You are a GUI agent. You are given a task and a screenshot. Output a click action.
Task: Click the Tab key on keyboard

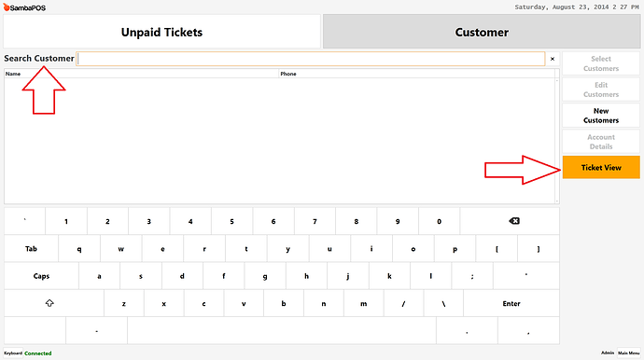point(31,248)
